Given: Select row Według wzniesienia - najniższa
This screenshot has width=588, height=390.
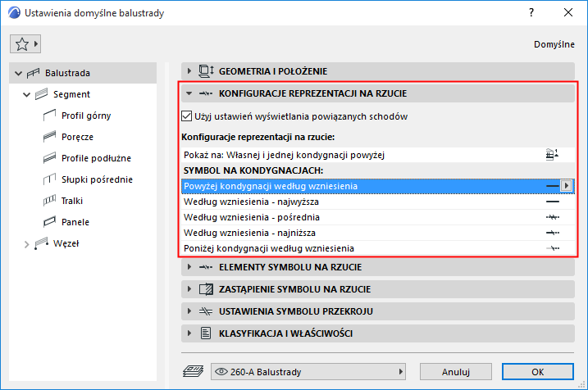Looking at the screenshot, I should click(378, 233).
